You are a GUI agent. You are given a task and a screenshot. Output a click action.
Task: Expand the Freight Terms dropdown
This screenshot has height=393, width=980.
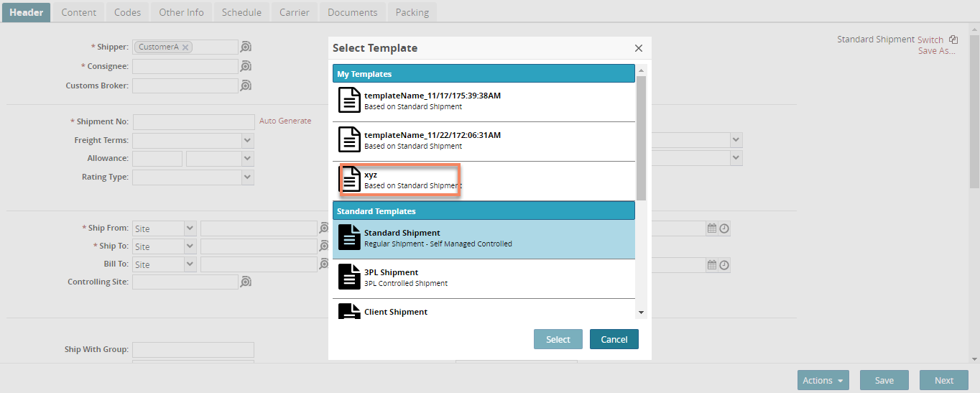click(248, 140)
